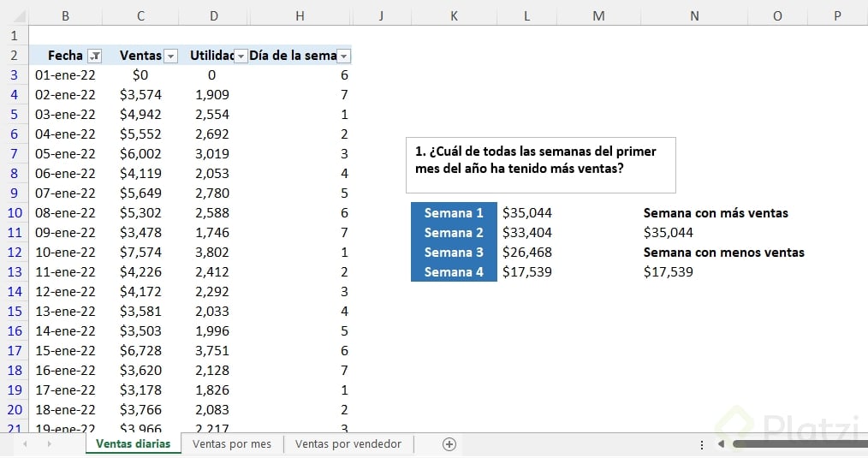Select row 1 header
The width and height of the screenshot is (868, 458).
(15, 36)
